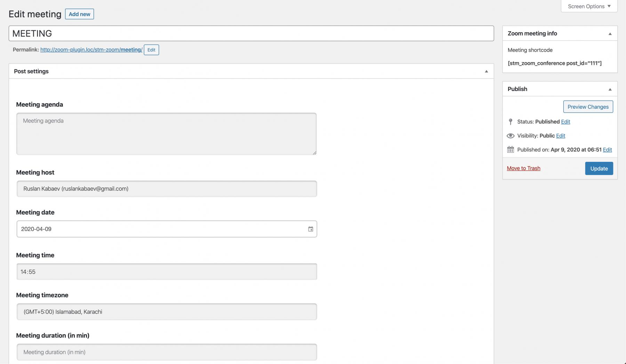Click the MEETING title field
The width and height of the screenshot is (626, 364).
251,33
